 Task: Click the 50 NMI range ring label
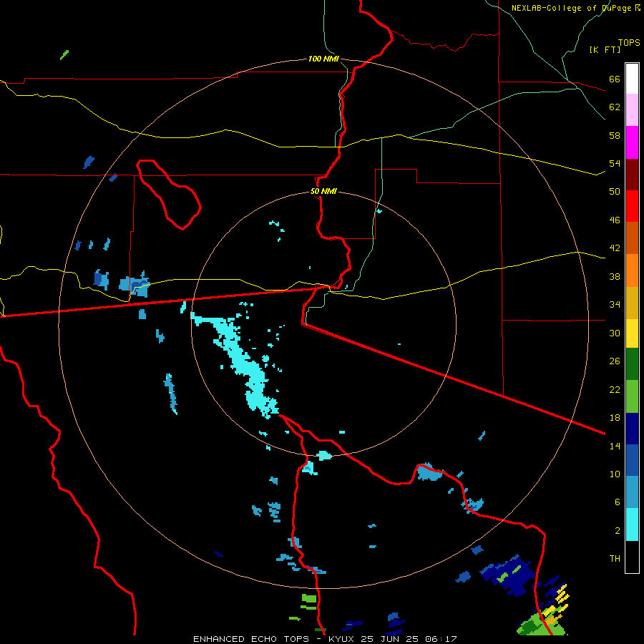pyautogui.click(x=323, y=191)
